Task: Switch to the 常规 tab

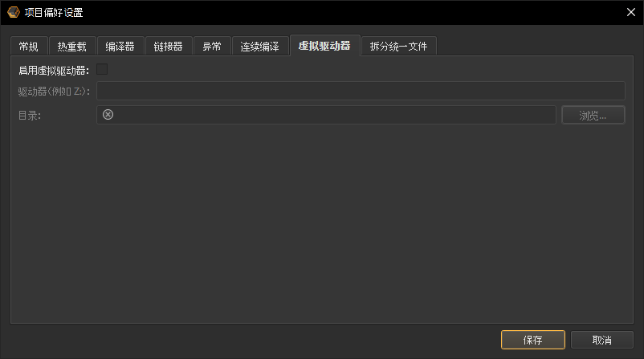Action: click(29, 47)
